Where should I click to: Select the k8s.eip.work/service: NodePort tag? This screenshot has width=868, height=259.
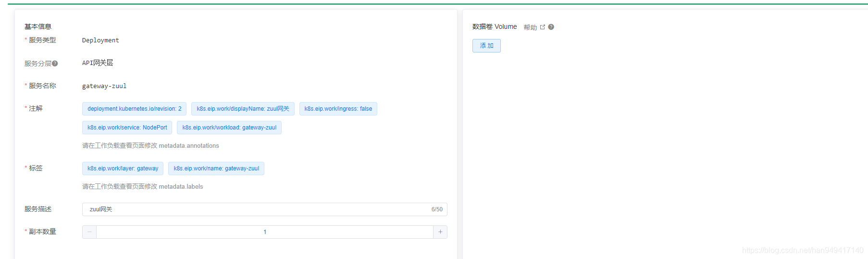pyautogui.click(x=127, y=128)
